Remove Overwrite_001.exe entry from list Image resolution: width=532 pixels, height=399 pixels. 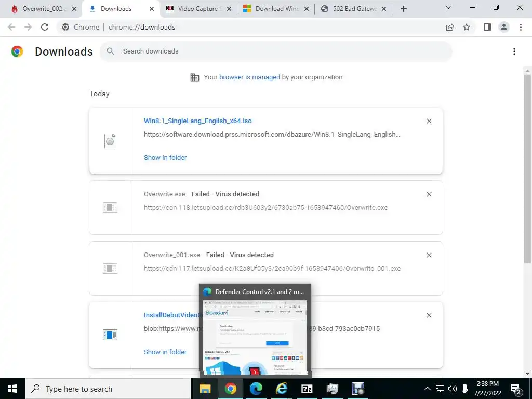coord(429,255)
